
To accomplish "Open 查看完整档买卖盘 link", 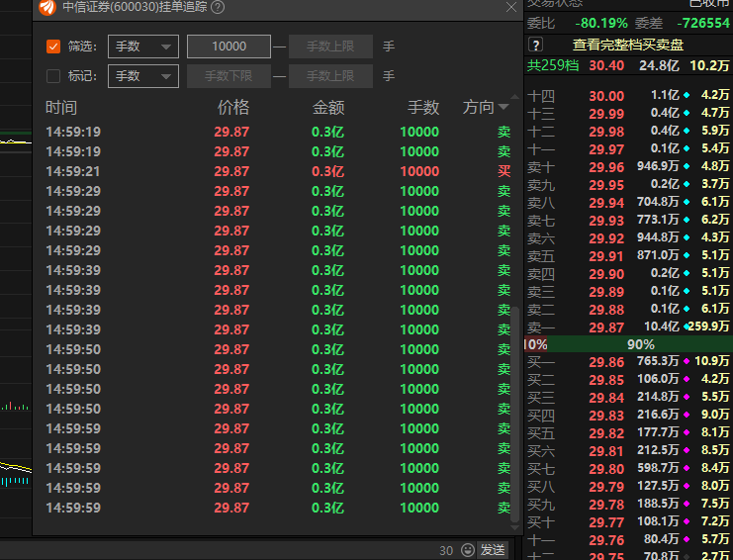I will (x=628, y=45).
